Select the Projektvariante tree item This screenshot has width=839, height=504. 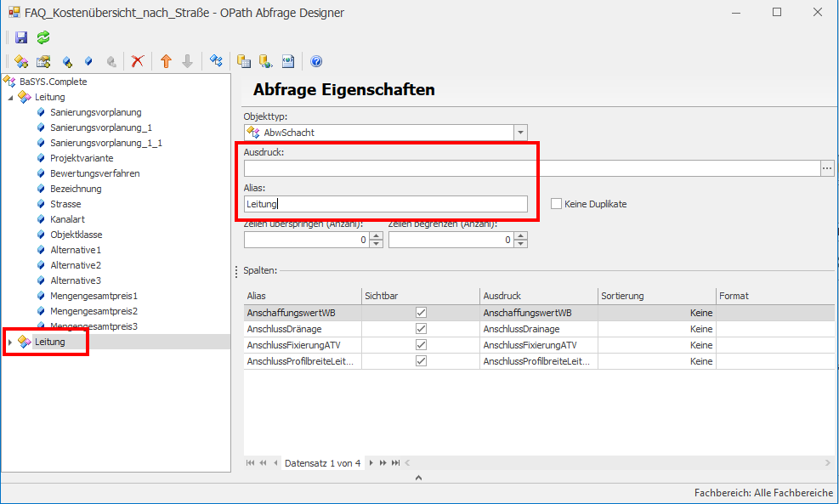tap(82, 158)
